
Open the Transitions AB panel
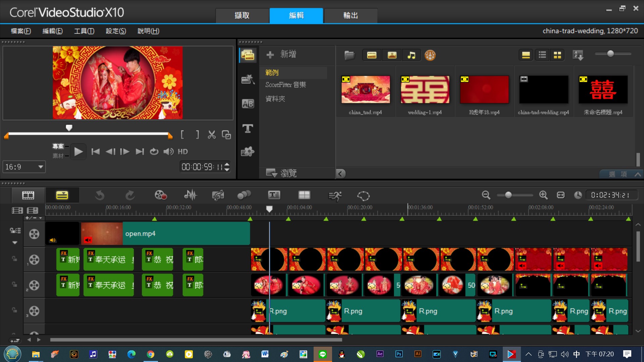click(248, 104)
